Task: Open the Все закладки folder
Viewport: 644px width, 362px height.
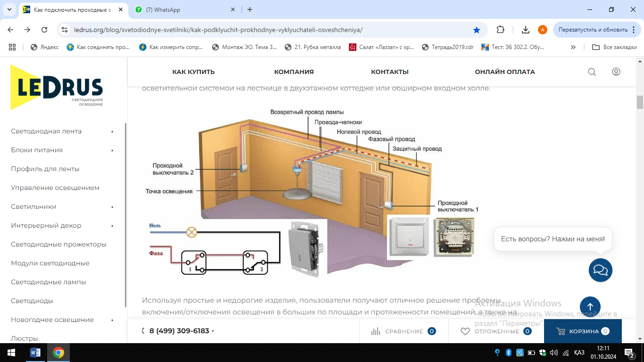Action: click(x=614, y=47)
